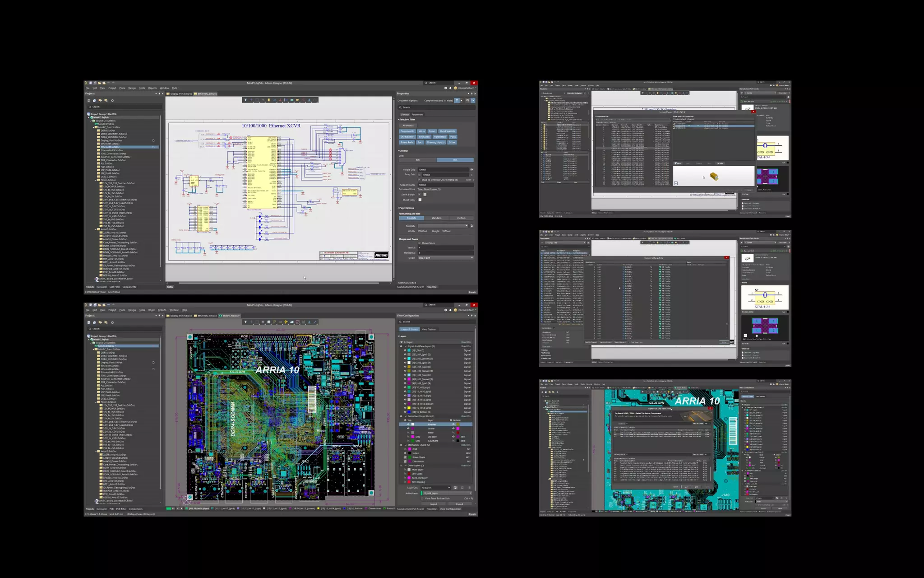Open settings gear in top schematic window

[445, 88]
